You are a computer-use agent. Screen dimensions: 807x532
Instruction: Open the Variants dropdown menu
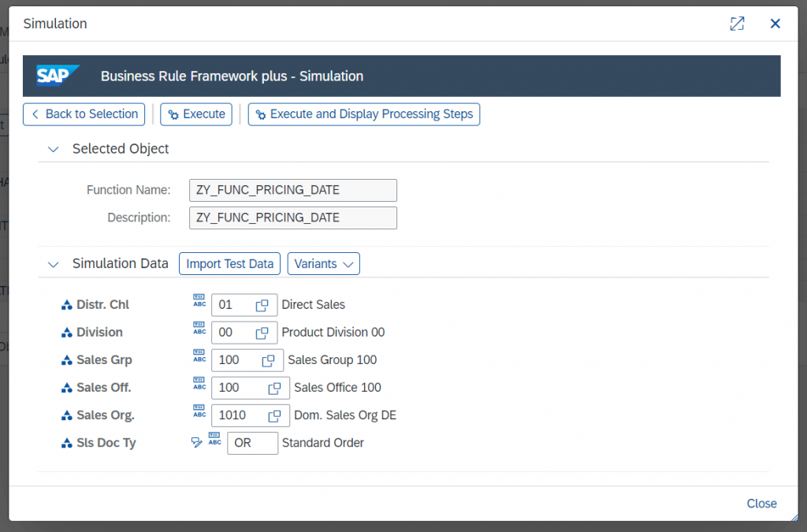click(323, 264)
